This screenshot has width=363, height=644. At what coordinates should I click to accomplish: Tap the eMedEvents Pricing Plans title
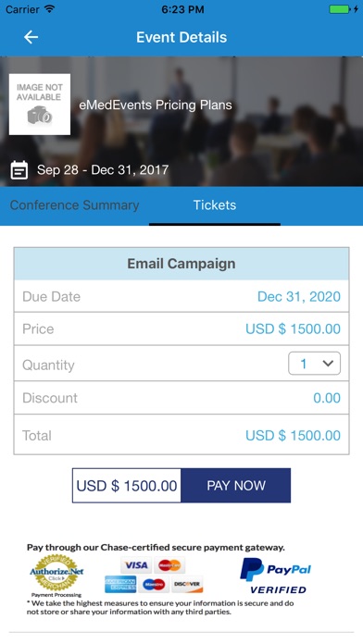[156, 105]
